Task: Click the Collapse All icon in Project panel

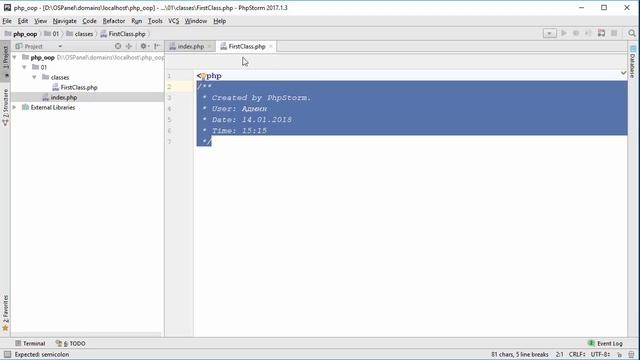Action: [x=129, y=46]
